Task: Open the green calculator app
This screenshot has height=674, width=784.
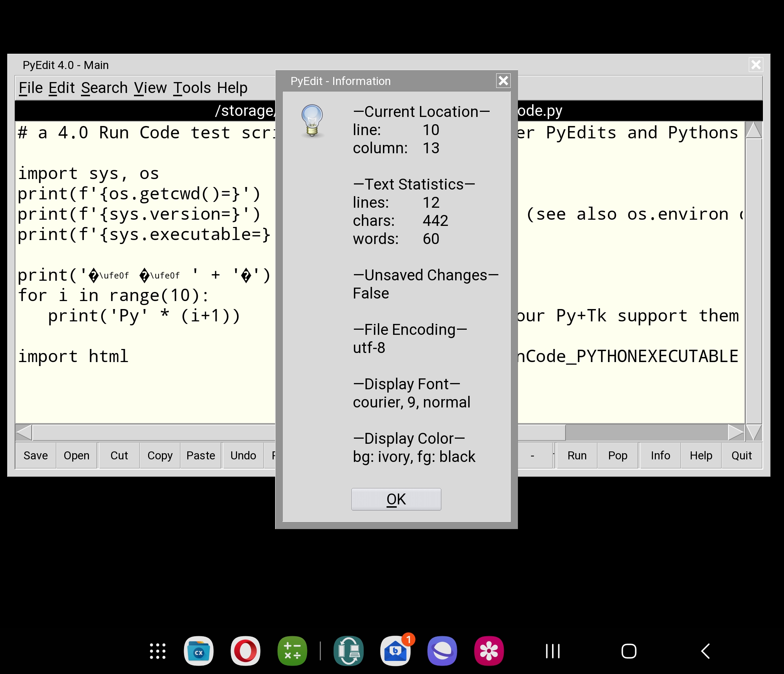Action: [x=292, y=651]
